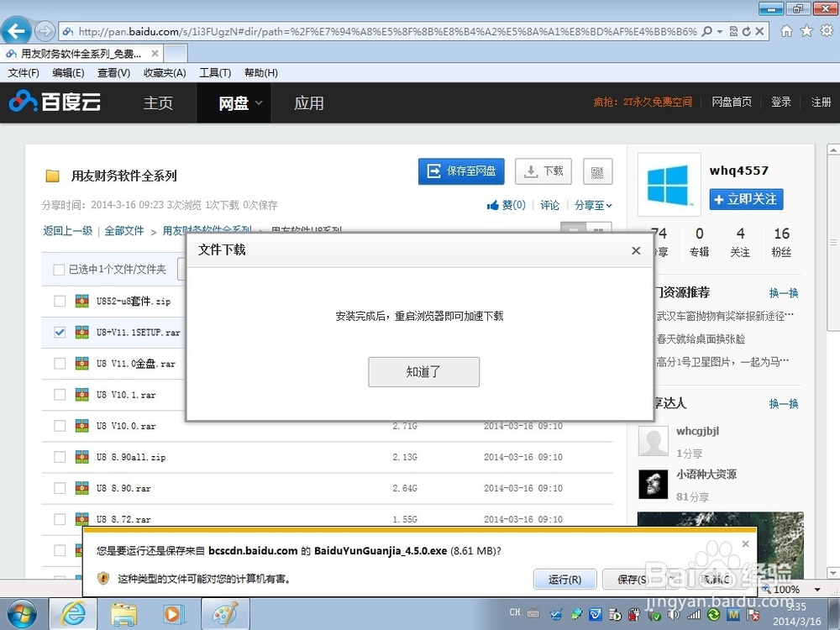Open a new browser tab

176,54
